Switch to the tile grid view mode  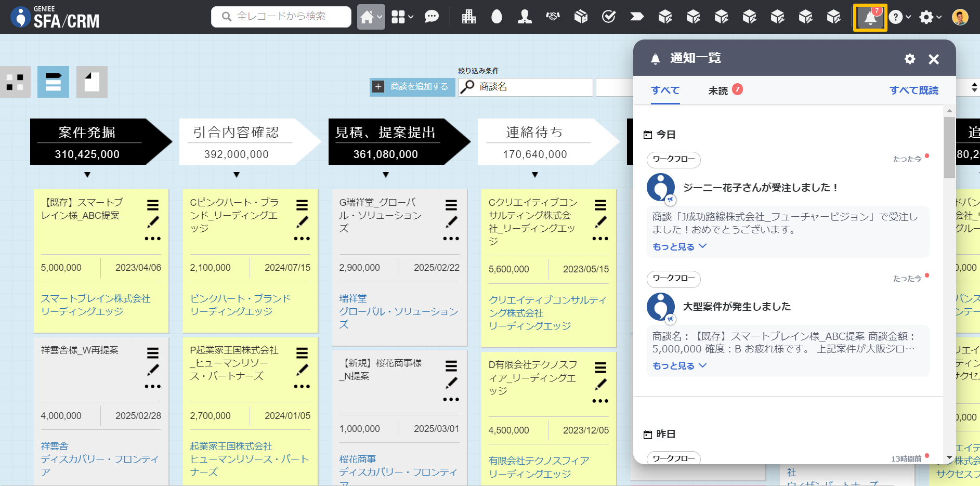pos(15,82)
